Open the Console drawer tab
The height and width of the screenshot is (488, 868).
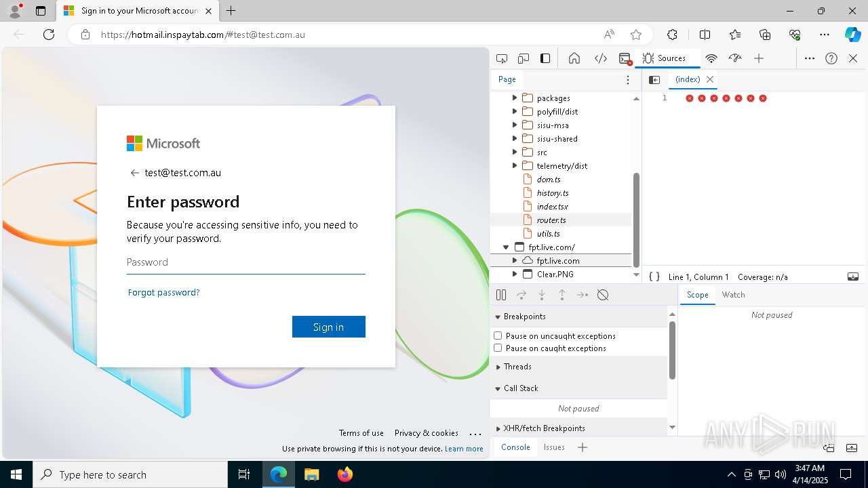[515, 447]
